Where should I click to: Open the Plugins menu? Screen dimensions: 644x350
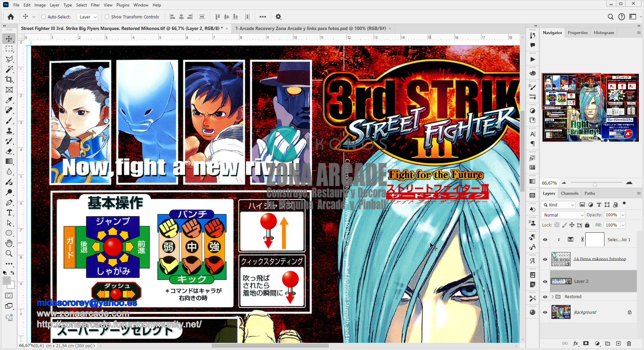(x=123, y=5)
